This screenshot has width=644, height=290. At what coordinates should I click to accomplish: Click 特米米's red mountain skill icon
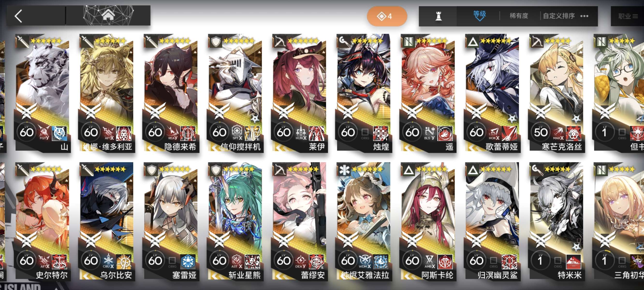573,262
